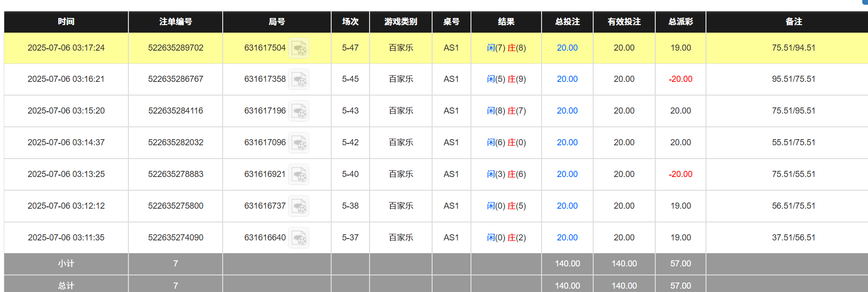The height and width of the screenshot is (292, 868).
Task: Select result 闲(5) 庄(9) cell
Action: pos(506,79)
